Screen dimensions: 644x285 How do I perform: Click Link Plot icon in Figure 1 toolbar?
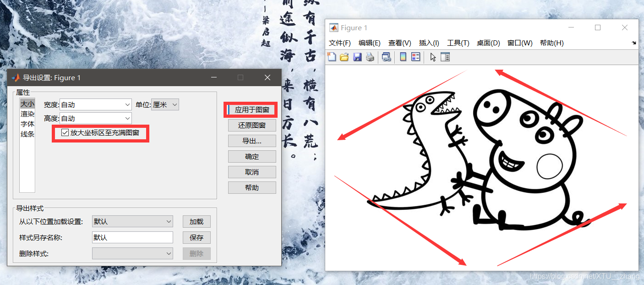[386, 57]
